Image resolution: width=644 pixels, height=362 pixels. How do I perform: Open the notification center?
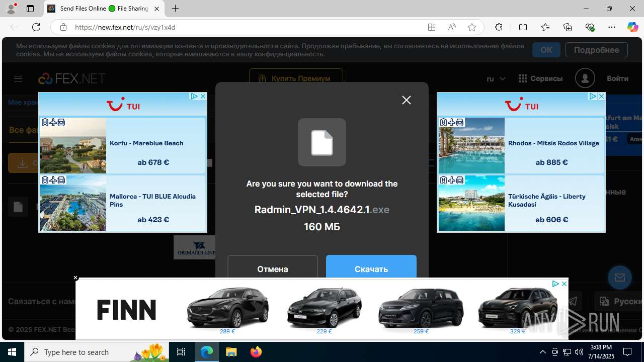pyautogui.click(x=627, y=352)
